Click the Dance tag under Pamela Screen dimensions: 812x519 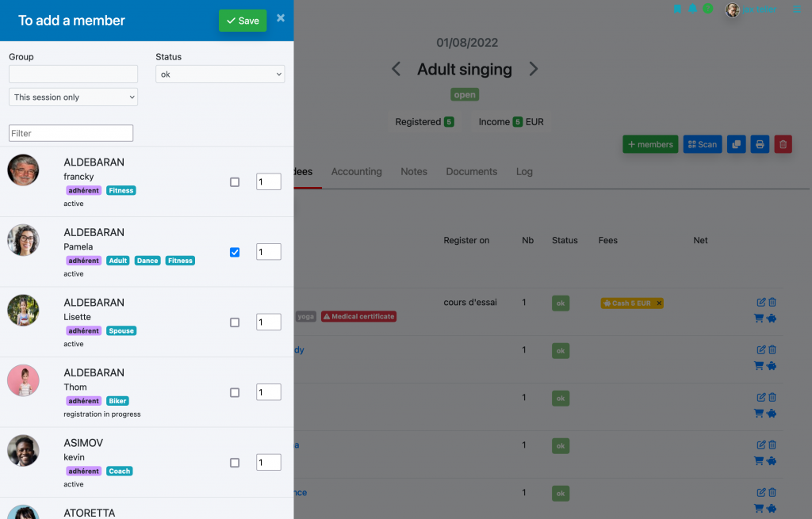[147, 260]
